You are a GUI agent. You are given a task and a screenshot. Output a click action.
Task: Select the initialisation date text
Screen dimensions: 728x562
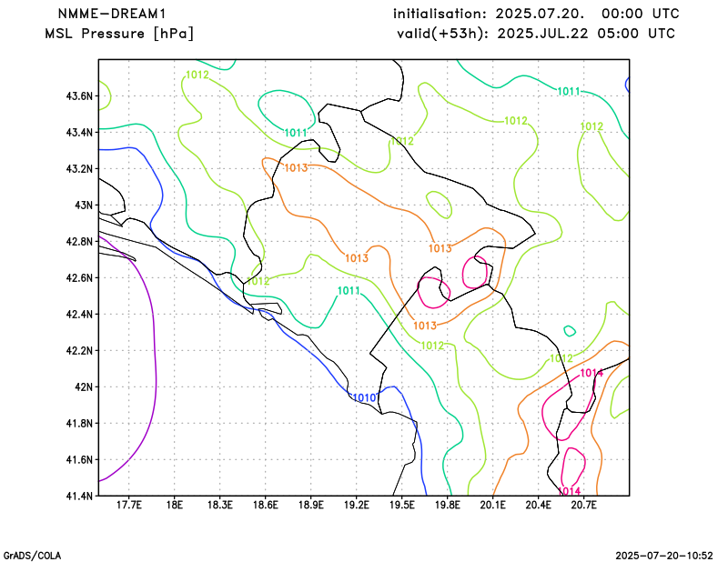pos(536,14)
